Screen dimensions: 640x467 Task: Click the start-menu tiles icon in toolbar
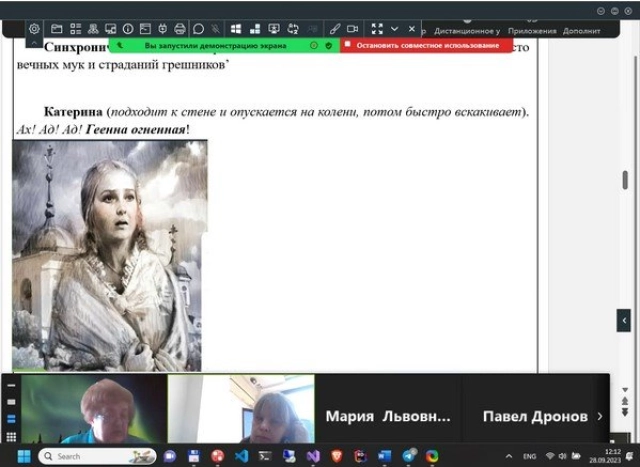point(255,29)
